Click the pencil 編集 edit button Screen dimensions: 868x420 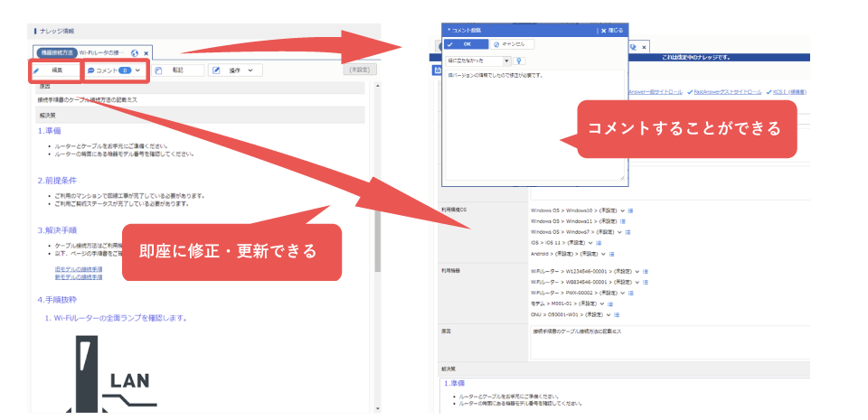[x=53, y=70]
